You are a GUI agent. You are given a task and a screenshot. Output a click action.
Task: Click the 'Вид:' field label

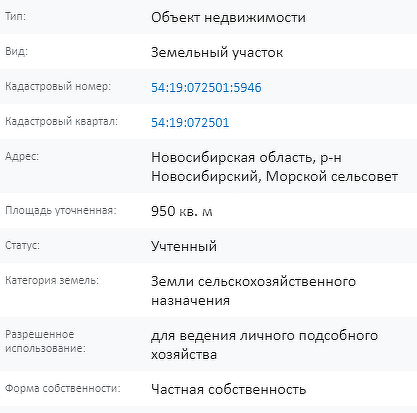tap(16, 51)
